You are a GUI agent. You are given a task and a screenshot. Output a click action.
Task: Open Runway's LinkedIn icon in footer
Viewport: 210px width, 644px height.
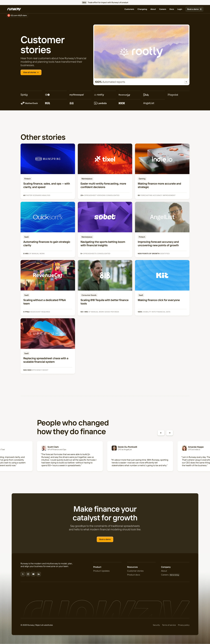39,574
